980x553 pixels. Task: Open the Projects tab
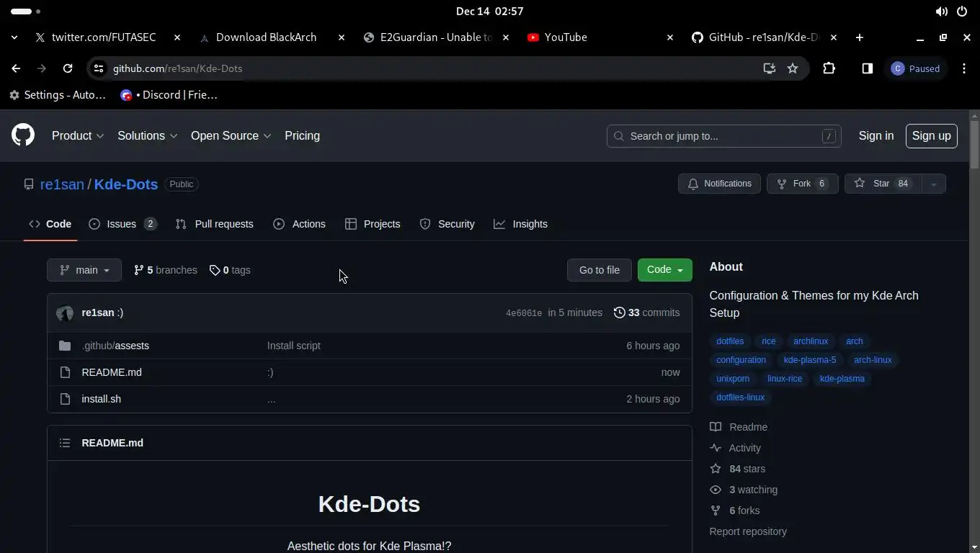pos(373,224)
